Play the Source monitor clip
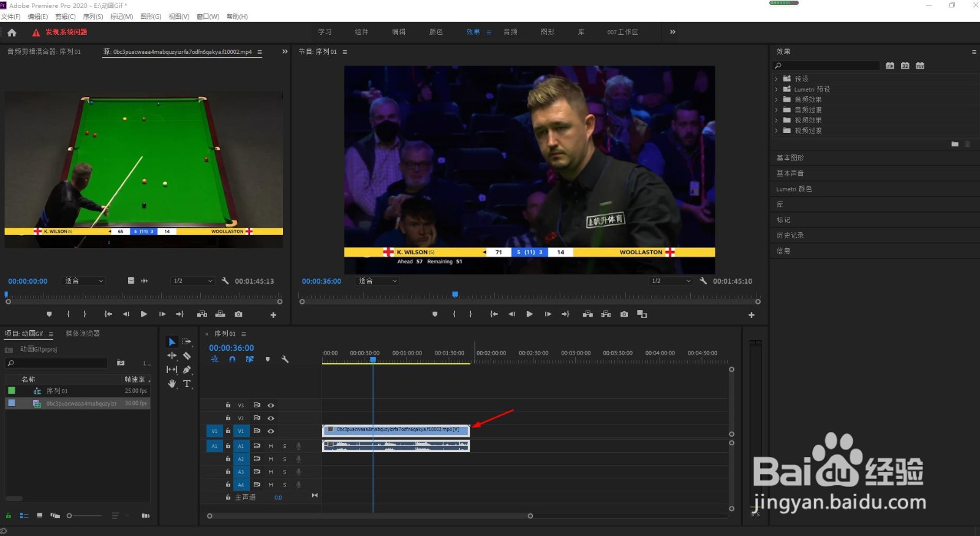The height and width of the screenshot is (536, 980). 144,314
